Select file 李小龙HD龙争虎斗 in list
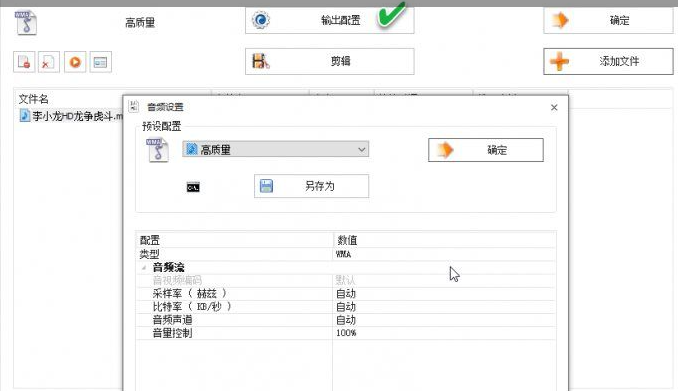The width and height of the screenshot is (678, 391). (70, 115)
